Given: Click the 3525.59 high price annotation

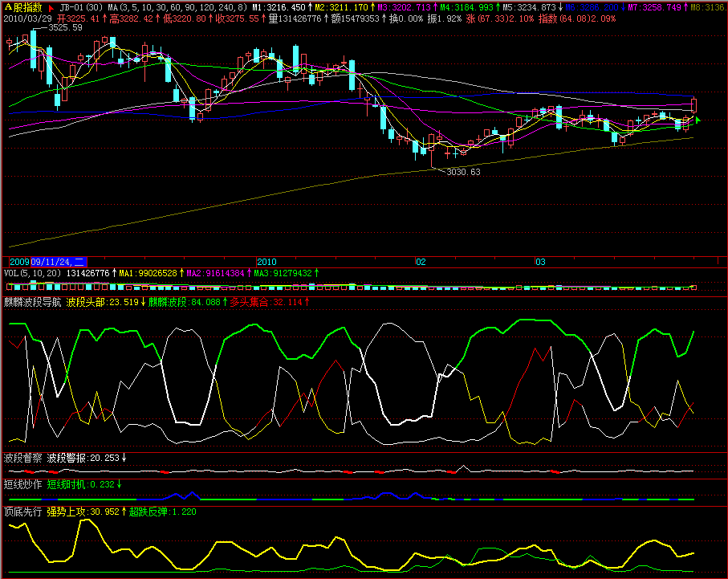Looking at the screenshot, I should [66, 28].
